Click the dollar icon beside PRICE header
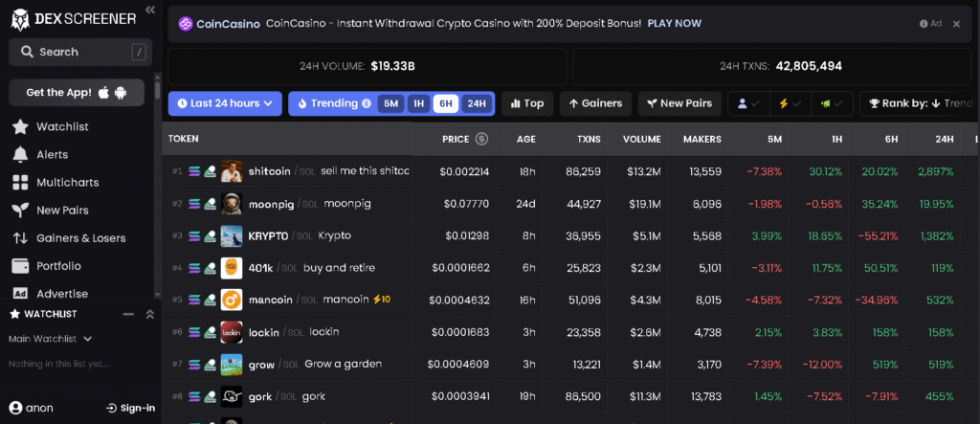980x424 pixels. click(481, 139)
